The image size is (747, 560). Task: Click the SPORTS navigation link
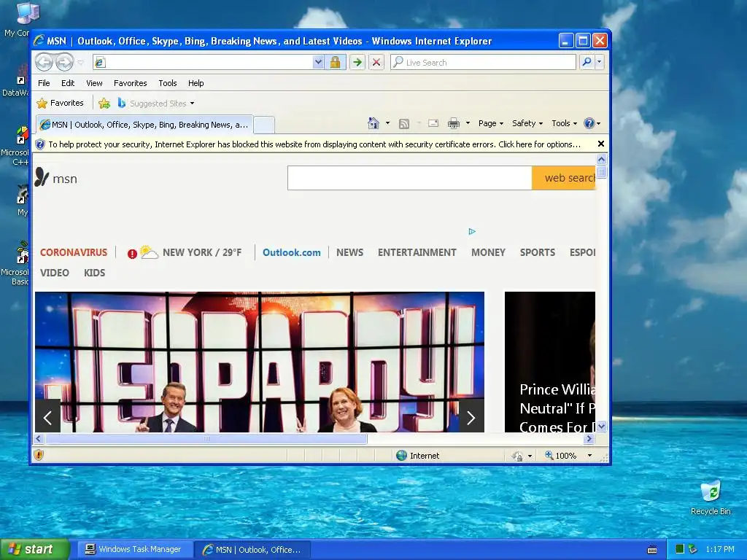(538, 252)
